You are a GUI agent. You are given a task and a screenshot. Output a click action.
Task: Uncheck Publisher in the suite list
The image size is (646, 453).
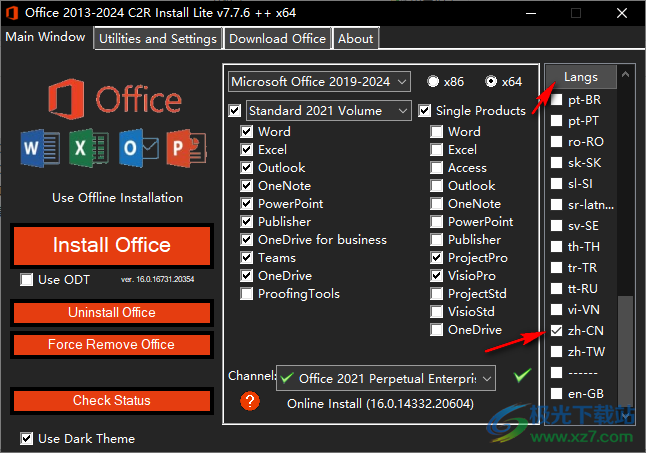click(x=247, y=222)
